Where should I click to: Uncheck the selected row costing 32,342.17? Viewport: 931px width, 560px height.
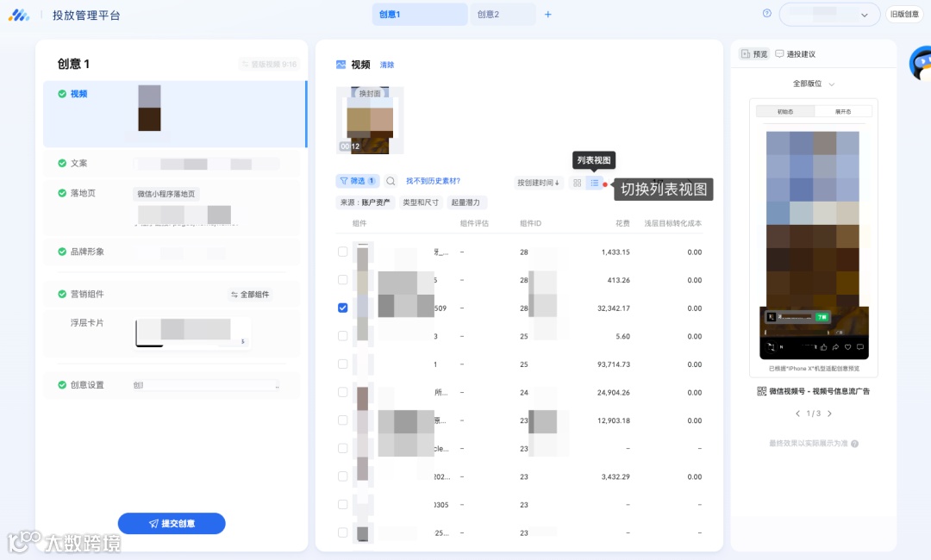[x=342, y=308]
